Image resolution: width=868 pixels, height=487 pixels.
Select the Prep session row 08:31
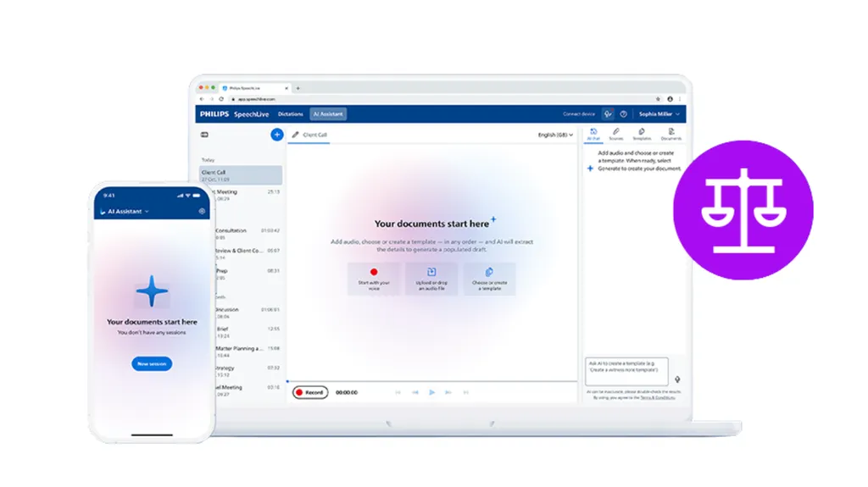[248, 274]
